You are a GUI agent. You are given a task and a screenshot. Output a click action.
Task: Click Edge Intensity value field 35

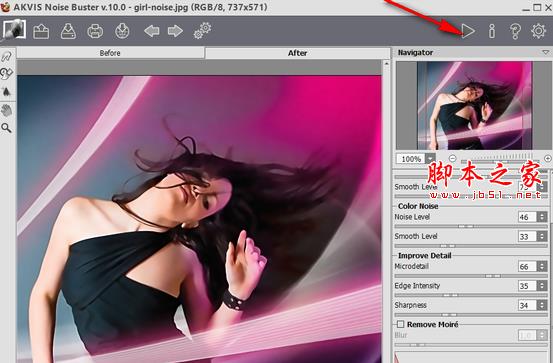click(x=527, y=286)
